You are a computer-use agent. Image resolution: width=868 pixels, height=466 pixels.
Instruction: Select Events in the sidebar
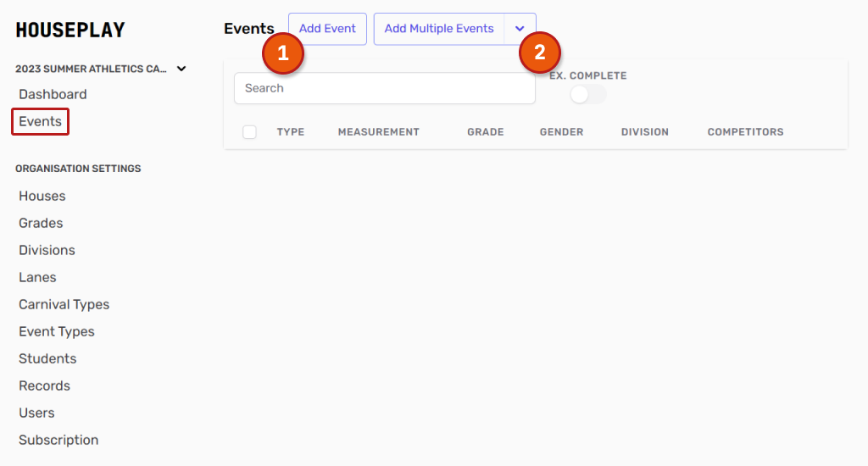coord(40,121)
